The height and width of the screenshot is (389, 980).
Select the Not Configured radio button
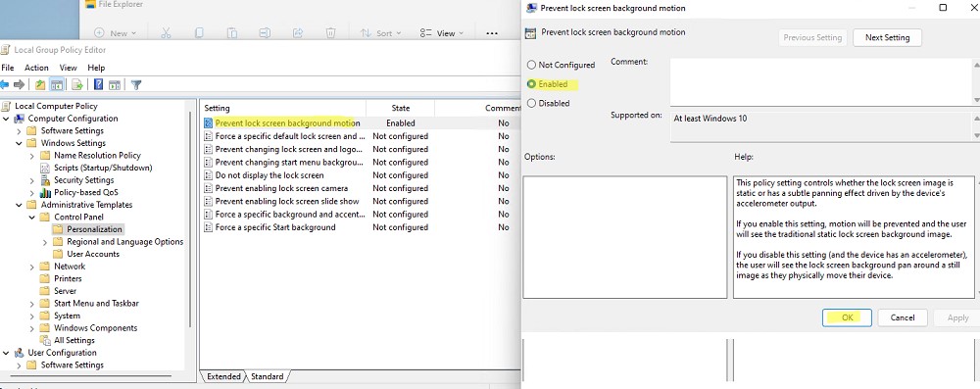532,65
